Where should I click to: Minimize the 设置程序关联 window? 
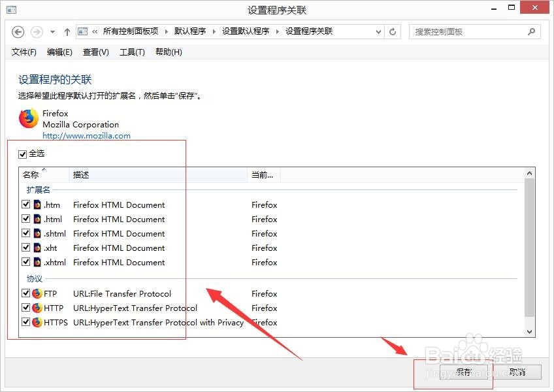(494, 8)
